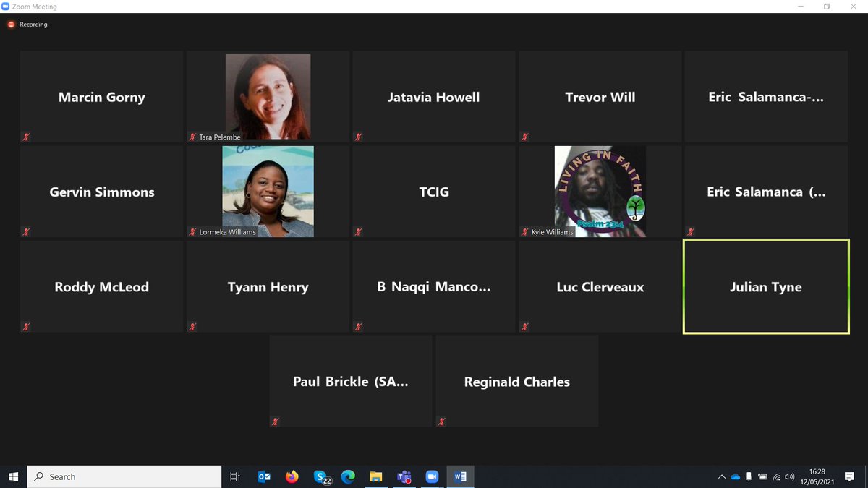Click the OneDrive cloud tray icon
868x488 pixels.
tap(736, 477)
